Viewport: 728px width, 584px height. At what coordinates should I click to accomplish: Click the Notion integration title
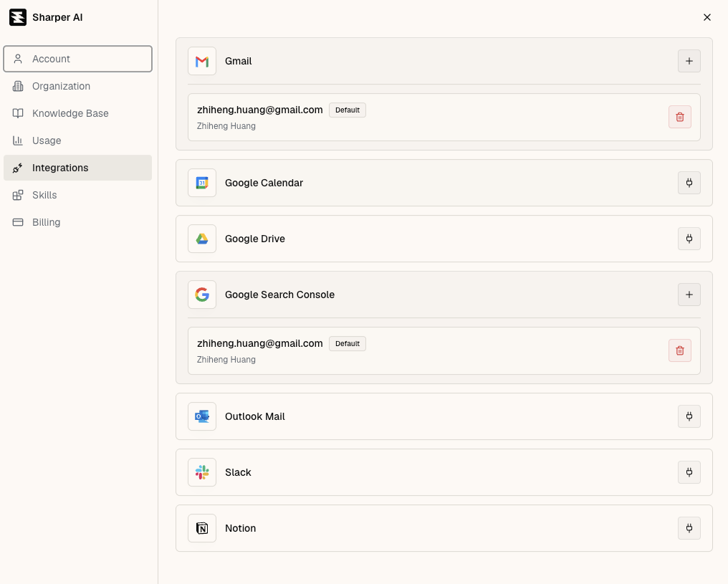(241, 528)
